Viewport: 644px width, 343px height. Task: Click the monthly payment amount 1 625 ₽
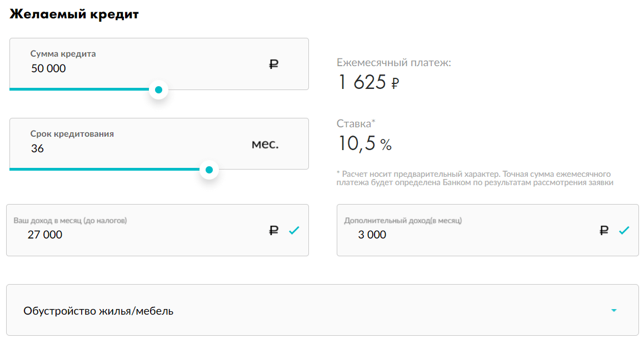(x=368, y=82)
